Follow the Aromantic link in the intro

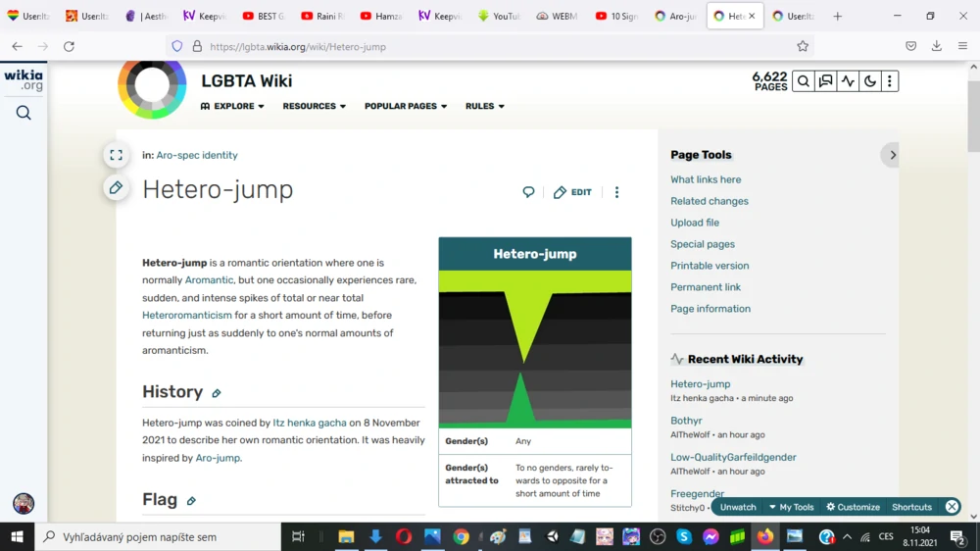point(209,280)
